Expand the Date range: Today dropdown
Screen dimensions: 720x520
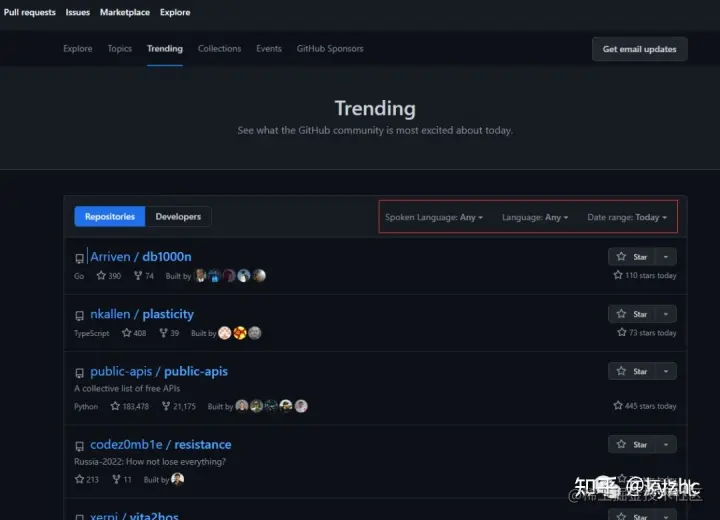[627, 217]
